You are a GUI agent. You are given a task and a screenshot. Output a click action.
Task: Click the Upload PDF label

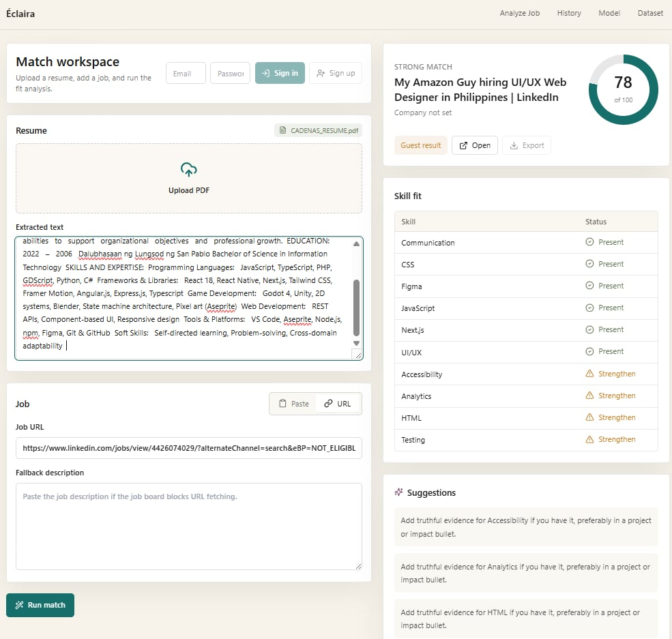click(188, 190)
